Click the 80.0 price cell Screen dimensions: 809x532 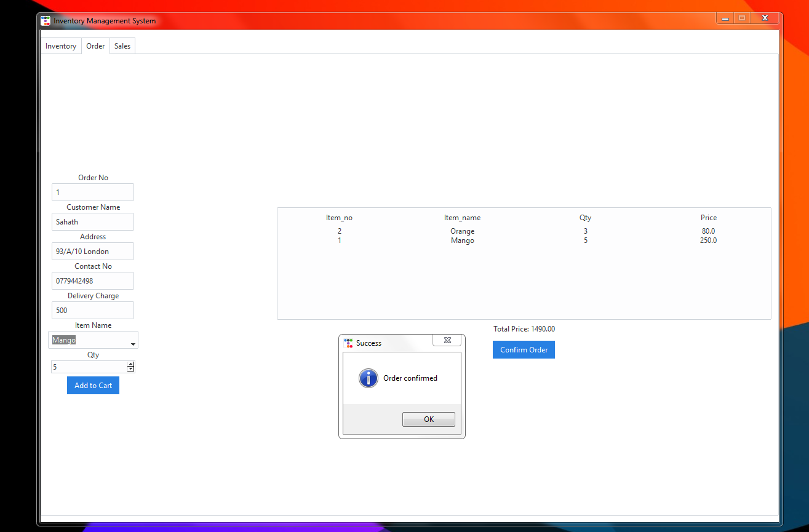[x=709, y=231]
